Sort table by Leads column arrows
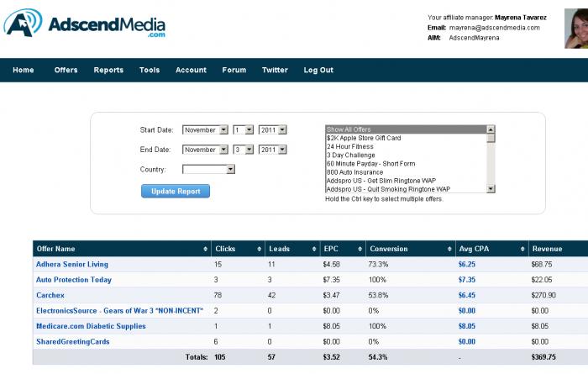The height and width of the screenshot is (374, 588). pos(314,249)
